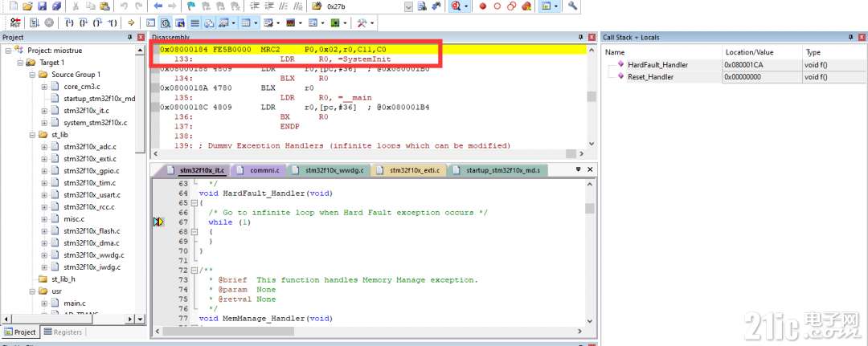
Task: Stop program execution
Action: (49, 23)
